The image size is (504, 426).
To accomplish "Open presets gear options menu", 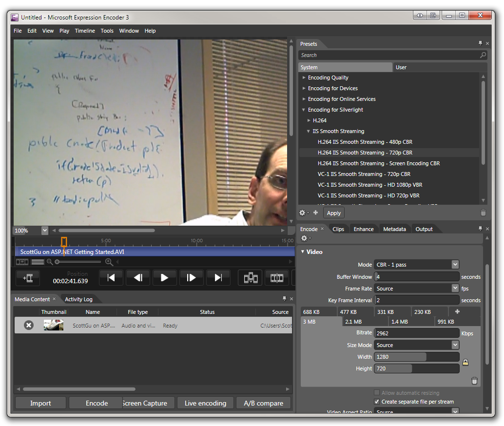I will click(x=304, y=213).
